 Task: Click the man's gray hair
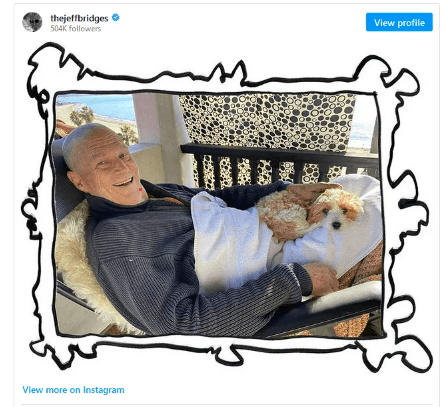85,137
